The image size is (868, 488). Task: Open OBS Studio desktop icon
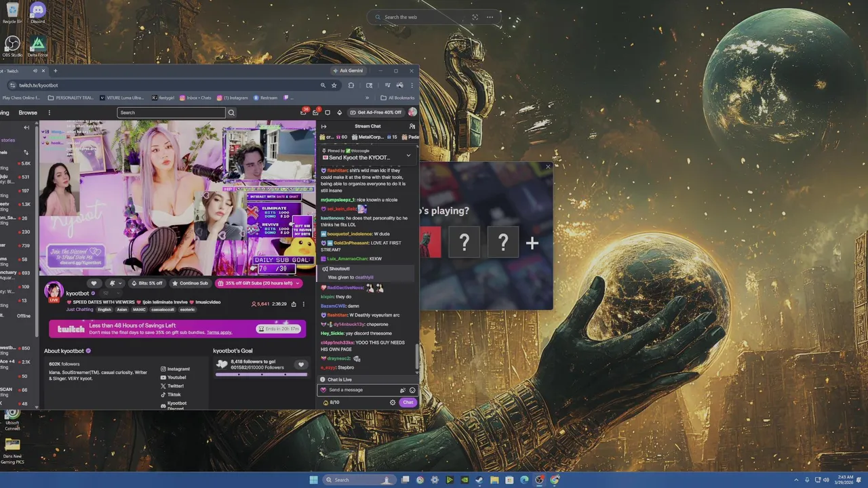pos(12,46)
